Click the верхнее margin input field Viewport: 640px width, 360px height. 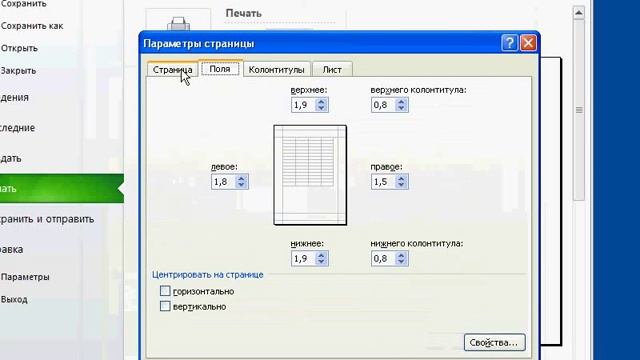click(x=303, y=105)
